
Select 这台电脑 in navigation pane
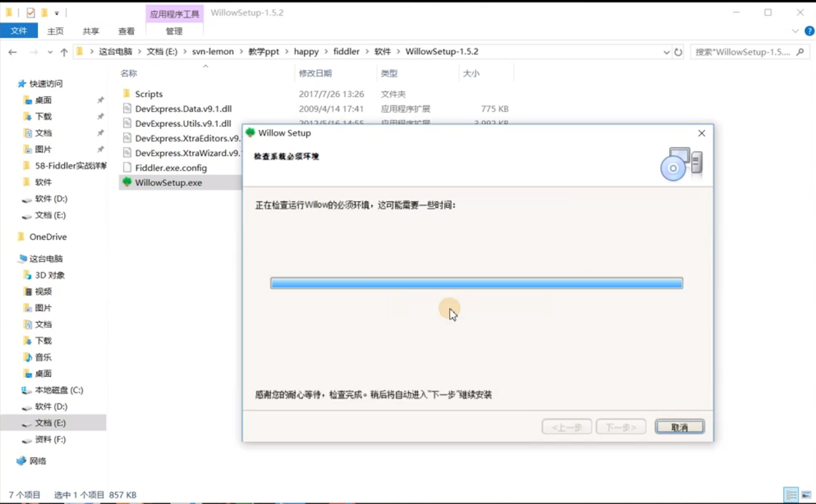coord(46,259)
